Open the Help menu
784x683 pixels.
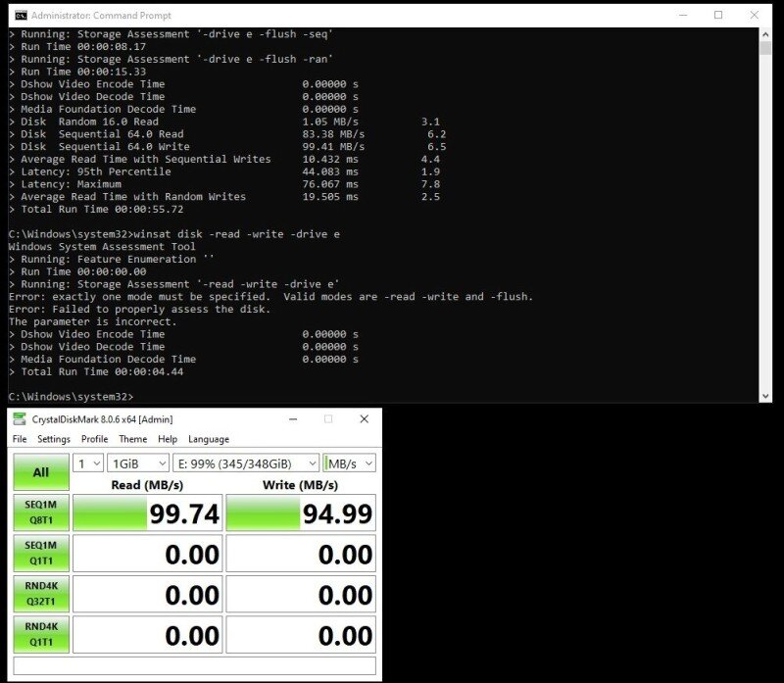click(x=168, y=439)
